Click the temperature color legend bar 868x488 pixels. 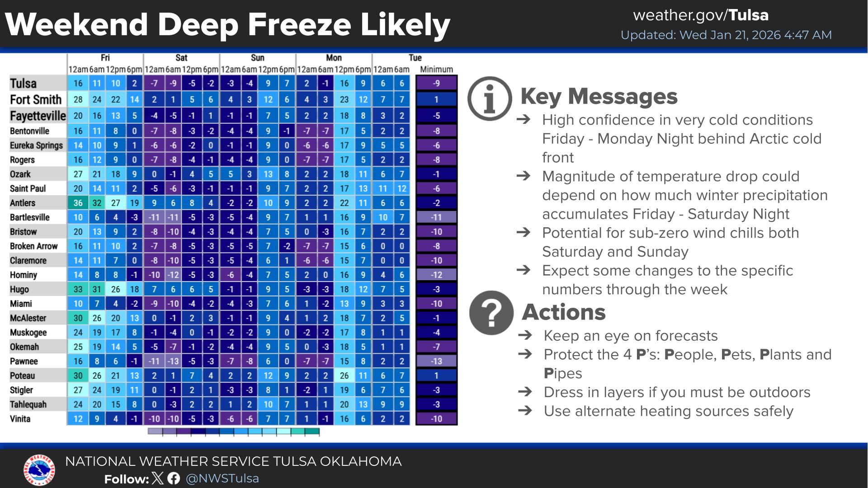tap(234, 432)
